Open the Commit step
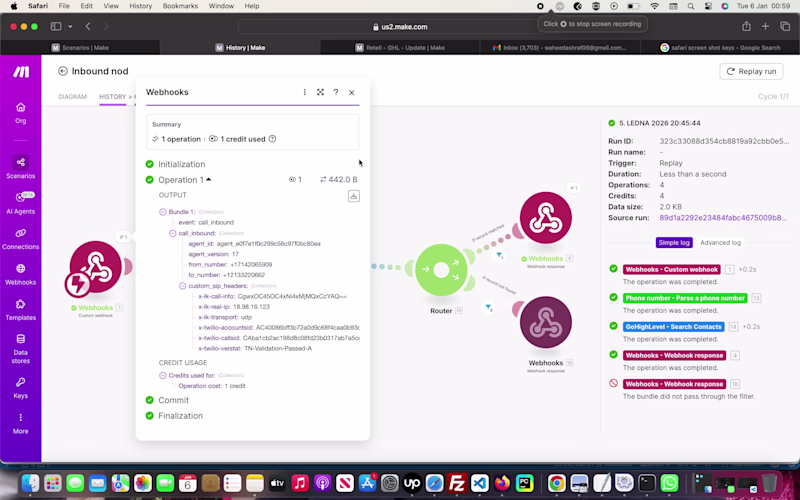 (173, 400)
